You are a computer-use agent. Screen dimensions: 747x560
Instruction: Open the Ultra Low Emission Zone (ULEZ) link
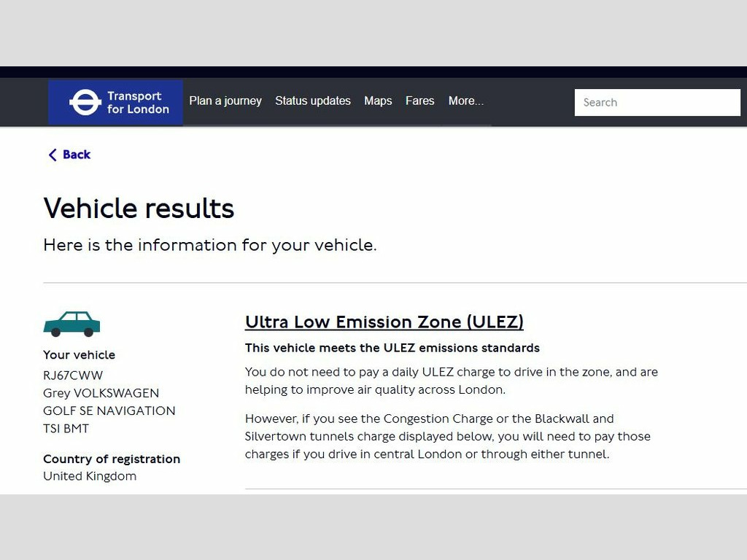[x=384, y=322]
